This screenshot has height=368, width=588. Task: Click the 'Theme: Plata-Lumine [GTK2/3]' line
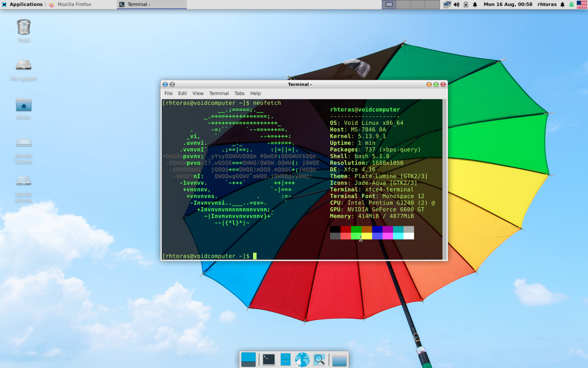point(379,176)
